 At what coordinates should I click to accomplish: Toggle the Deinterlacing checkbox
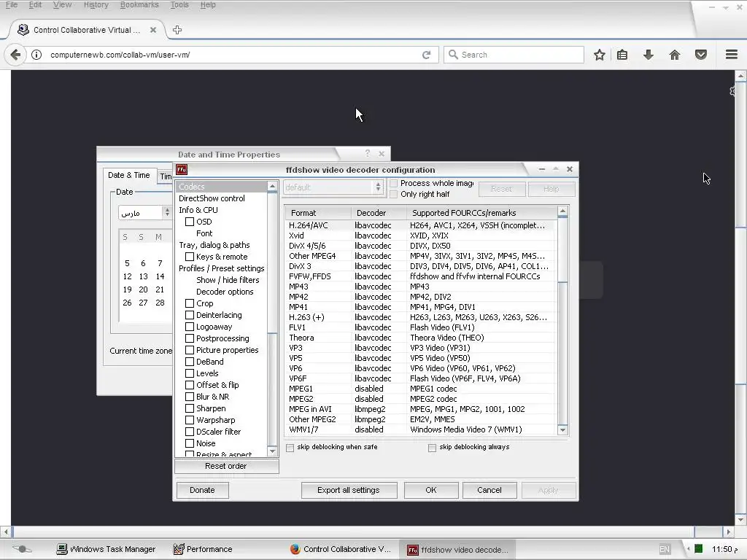tap(190, 315)
